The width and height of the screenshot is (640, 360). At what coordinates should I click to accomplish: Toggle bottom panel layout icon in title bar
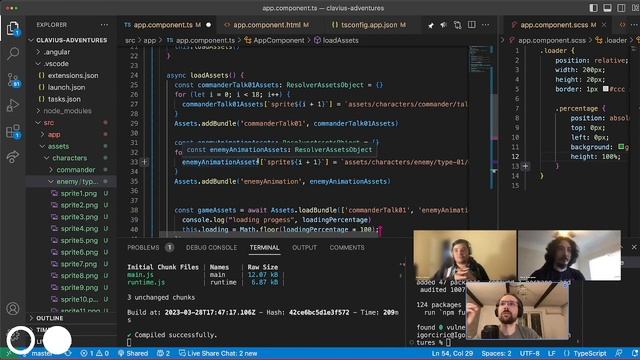click(x=607, y=8)
